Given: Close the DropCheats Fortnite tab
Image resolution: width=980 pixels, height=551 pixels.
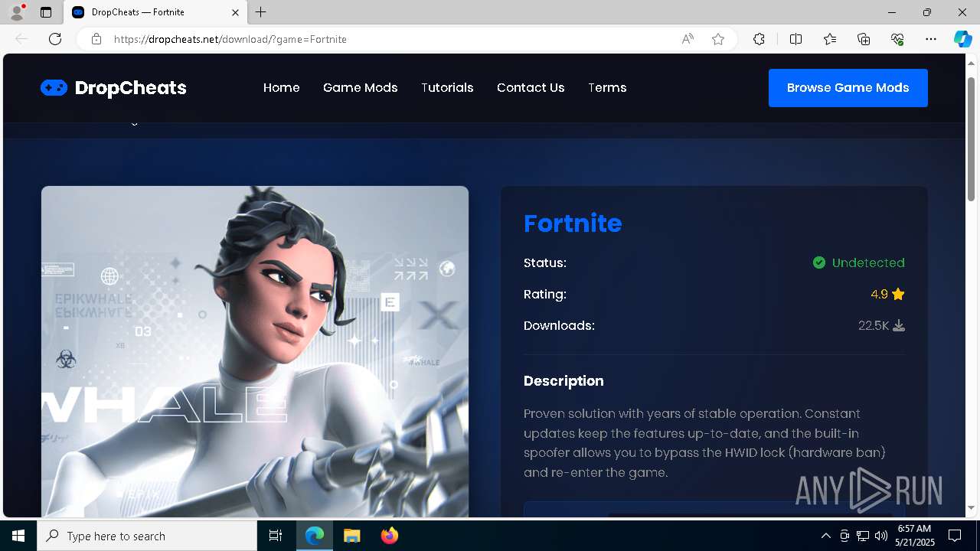Looking at the screenshot, I should point(236,12).
